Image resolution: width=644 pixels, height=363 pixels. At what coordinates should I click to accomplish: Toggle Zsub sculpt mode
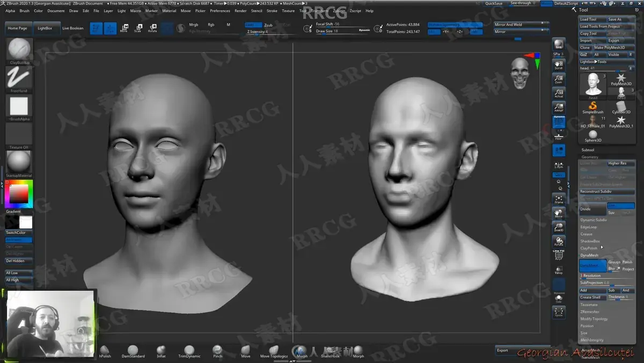(268, 25)
